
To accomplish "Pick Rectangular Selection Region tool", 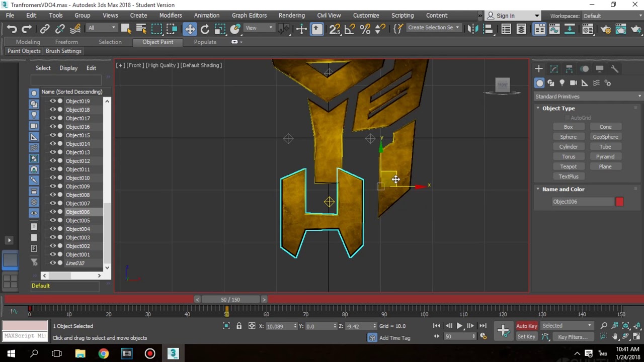I will tap(156, 29).
